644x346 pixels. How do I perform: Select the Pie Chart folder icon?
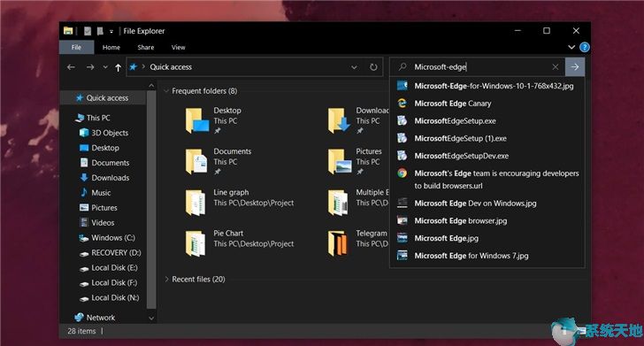[195, 243]
